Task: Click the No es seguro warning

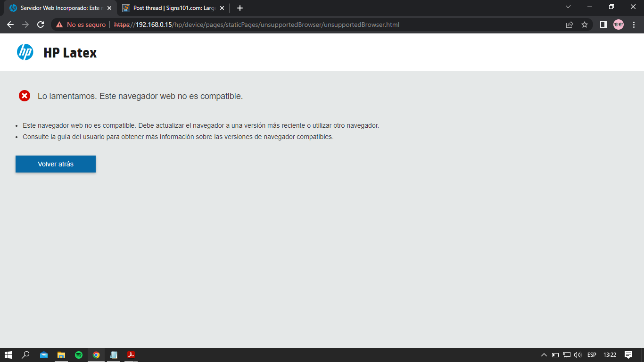Action: click(81, 25)
